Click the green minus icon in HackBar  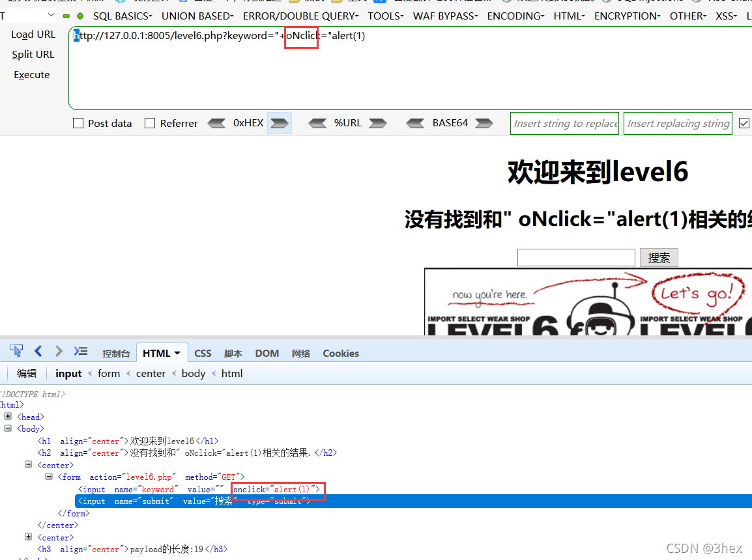66,16
